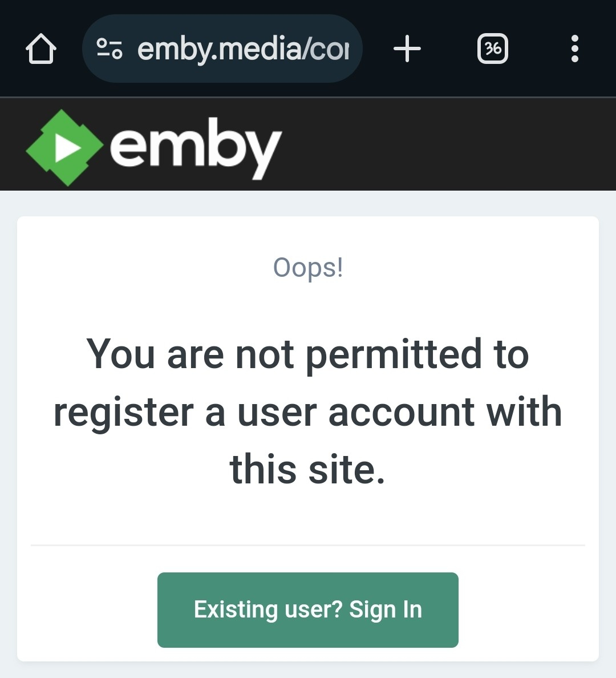Image resolution: width=616 pixels, height=678 pixels.
Task: Click the divider line above Sign In button
Action: point(308,545)
